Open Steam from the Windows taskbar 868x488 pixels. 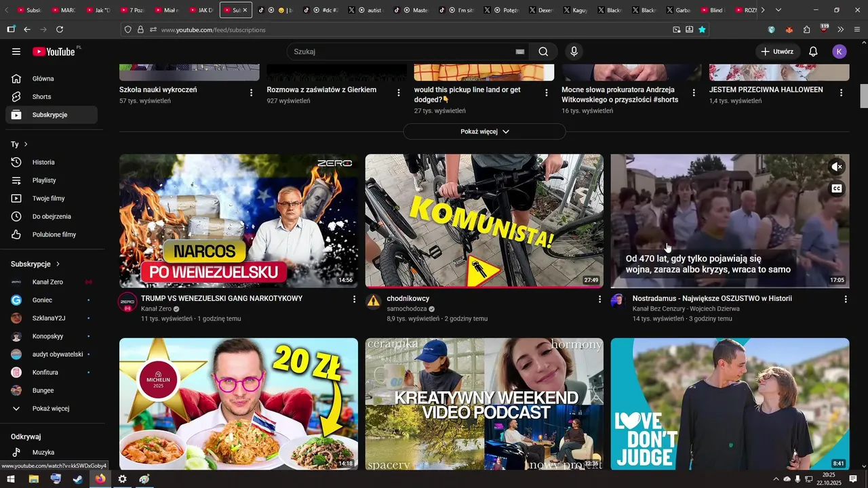(x=78, y=479)
